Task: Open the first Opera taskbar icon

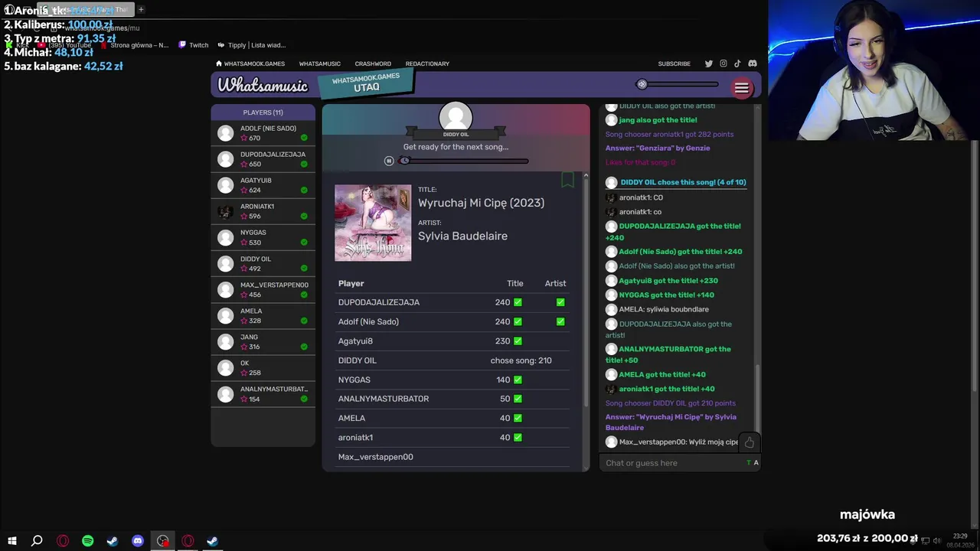Action: tap(63, 541)
